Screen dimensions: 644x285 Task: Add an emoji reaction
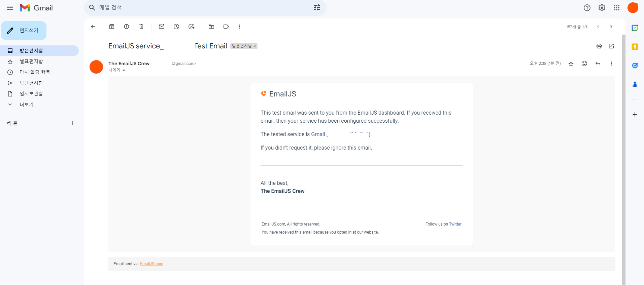point(584,64)
